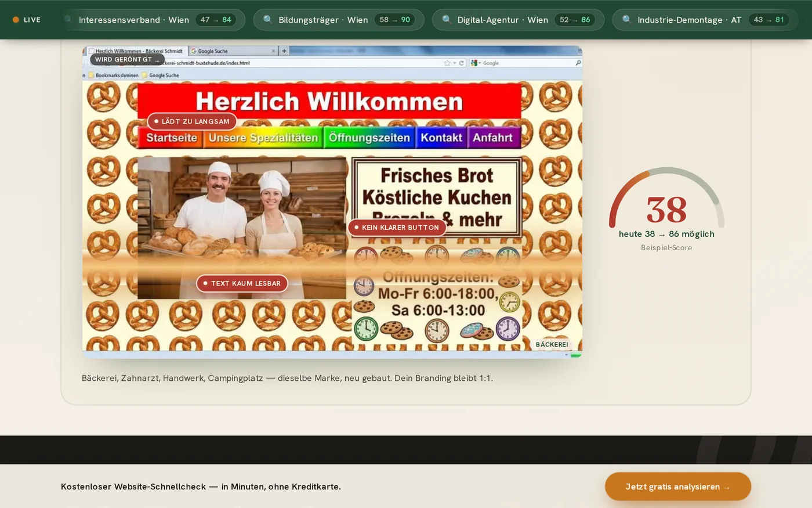Image resolution: width=812 pixels, height=508 pixels.
Task: Select Unsere Spezialitäten in the bakery nav
Action: click(x=263, y=138)
